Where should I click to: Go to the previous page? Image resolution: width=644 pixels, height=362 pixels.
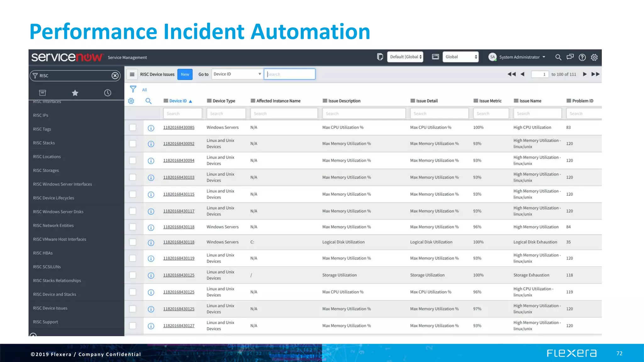(x=522, y=74)
